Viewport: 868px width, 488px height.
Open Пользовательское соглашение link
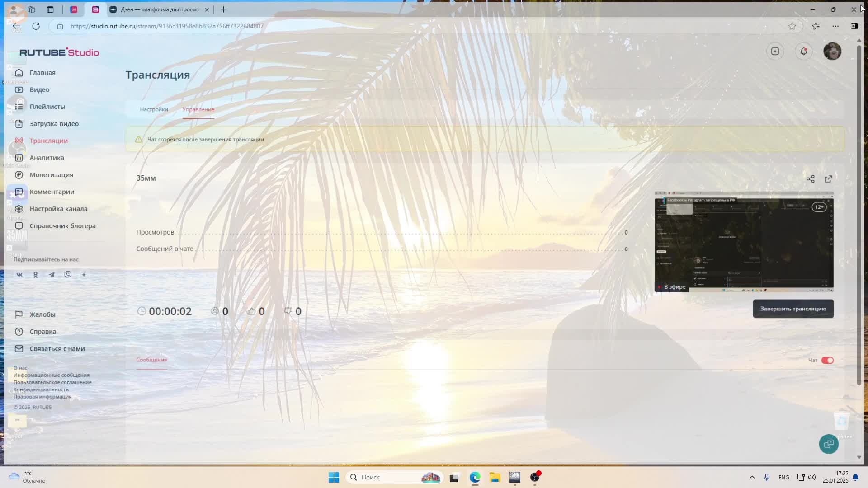[52, 382]
